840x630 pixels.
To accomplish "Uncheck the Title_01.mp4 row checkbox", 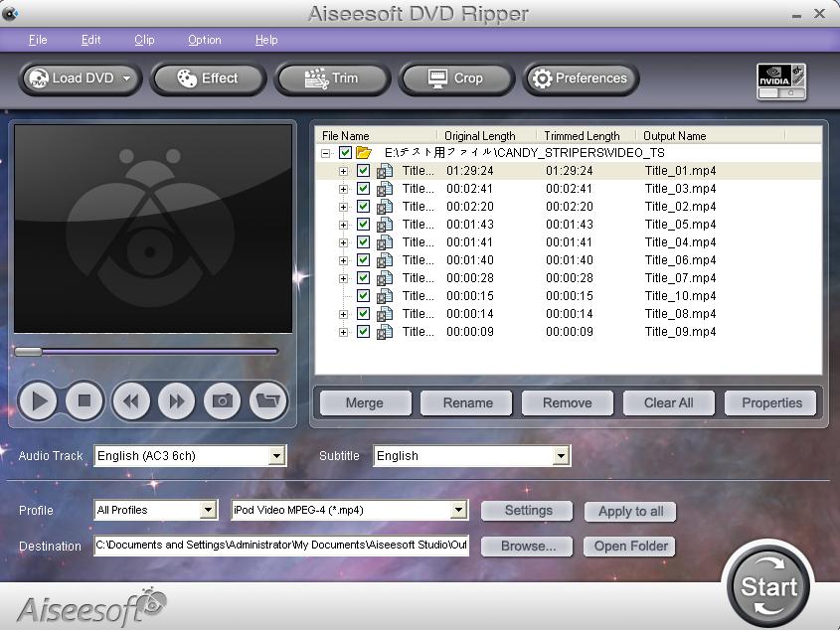I will pos(363,171).
